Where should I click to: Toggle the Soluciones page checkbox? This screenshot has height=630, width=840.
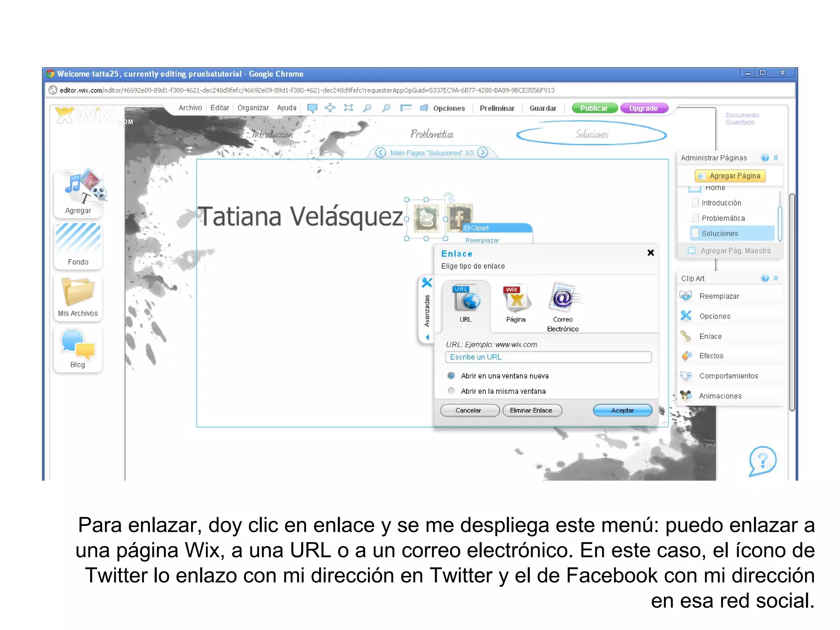point(695,233)
